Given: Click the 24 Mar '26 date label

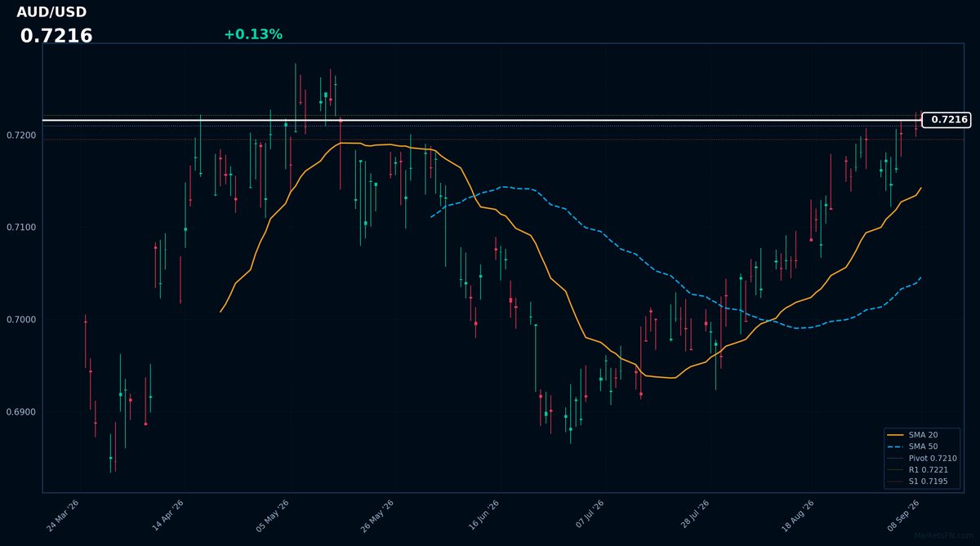Looking at the screenshot, I should (63, 516).
